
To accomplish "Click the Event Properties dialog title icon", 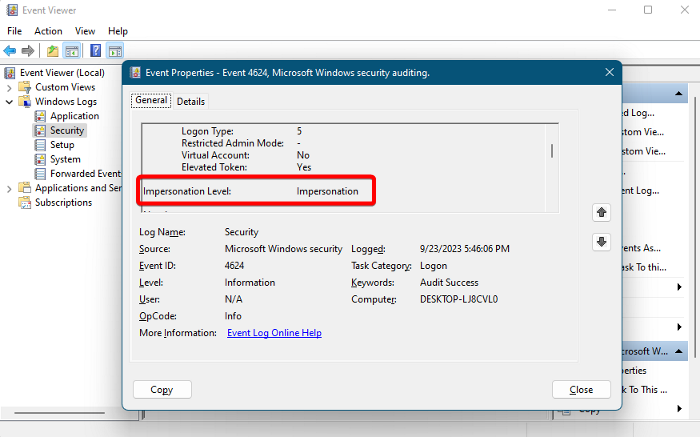I will pyautogui.click(x=135, y=72).
